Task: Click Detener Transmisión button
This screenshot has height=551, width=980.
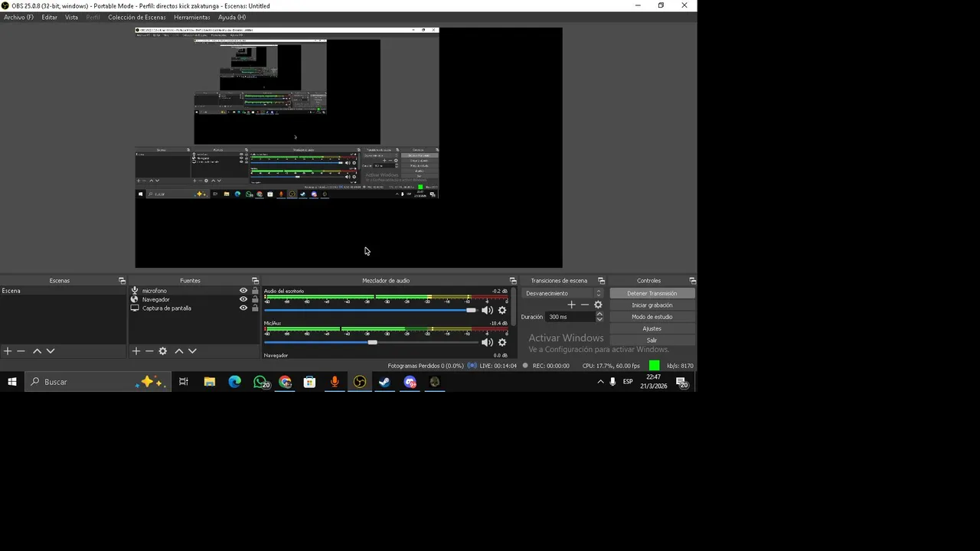Action: tap(652, 293)
